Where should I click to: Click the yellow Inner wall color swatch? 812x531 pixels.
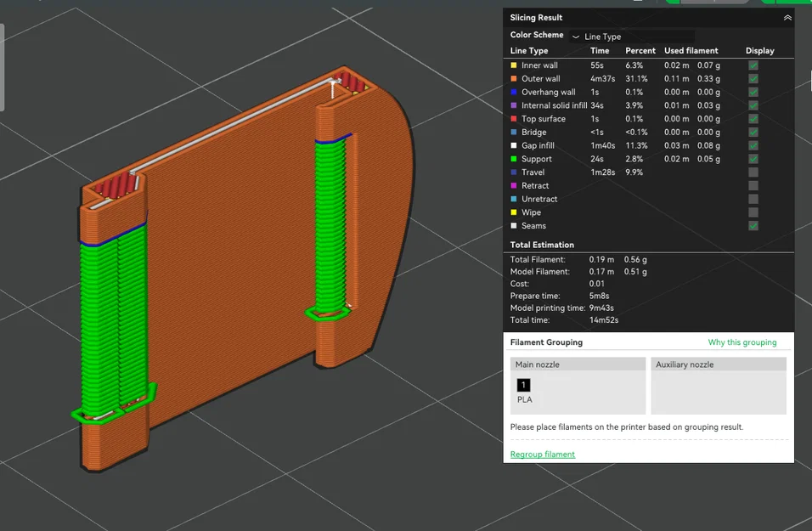(x=514, y=65)
